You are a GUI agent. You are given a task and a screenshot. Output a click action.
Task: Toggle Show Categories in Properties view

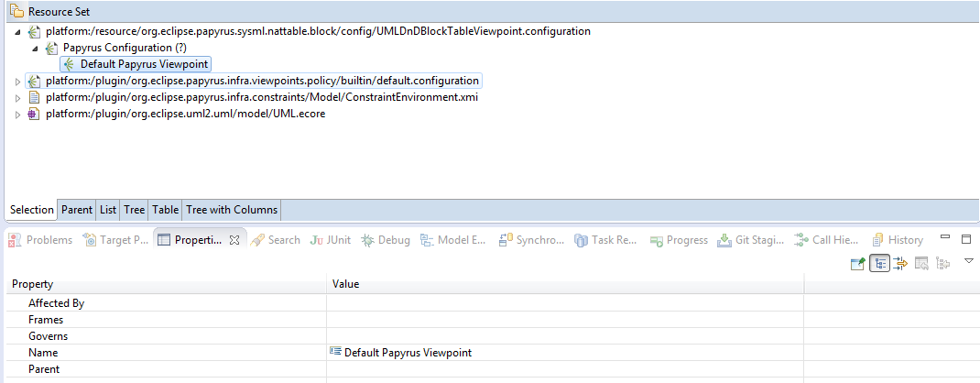click(x=879, y=263)
